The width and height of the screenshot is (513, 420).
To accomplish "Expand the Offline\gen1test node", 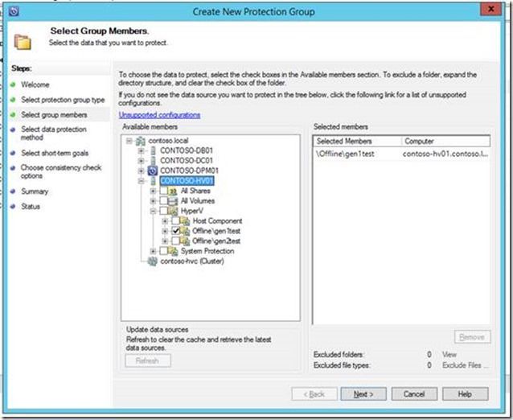I will (165, 232).
